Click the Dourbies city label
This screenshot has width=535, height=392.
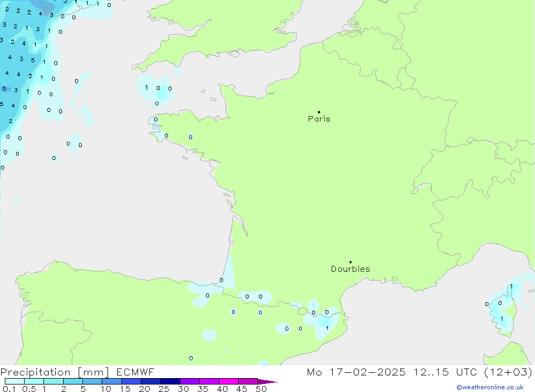(350, 269)
